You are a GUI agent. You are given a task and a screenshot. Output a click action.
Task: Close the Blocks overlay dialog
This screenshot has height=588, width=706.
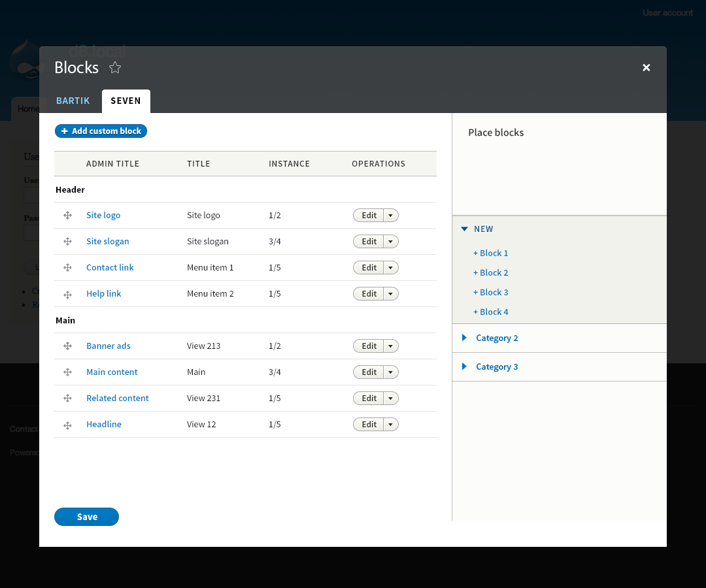pos(646,67)
